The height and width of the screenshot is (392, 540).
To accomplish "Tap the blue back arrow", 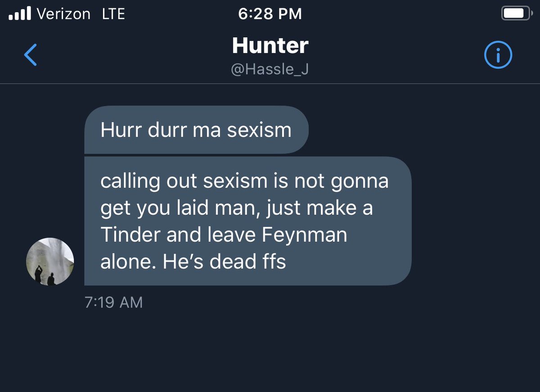I will (x=30, y=55).
